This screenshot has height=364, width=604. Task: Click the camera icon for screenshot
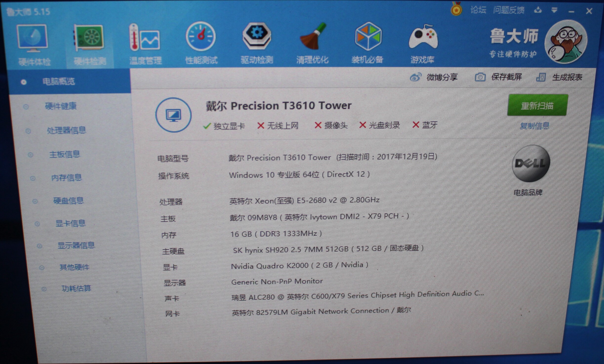click(x=480, y=77)
